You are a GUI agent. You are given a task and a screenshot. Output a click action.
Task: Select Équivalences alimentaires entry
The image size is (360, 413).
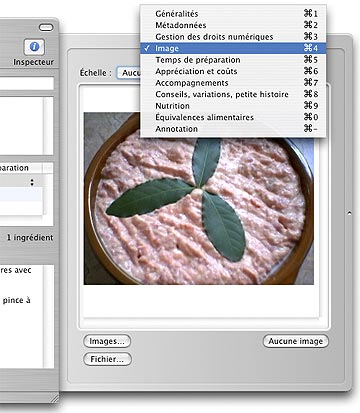233,117
